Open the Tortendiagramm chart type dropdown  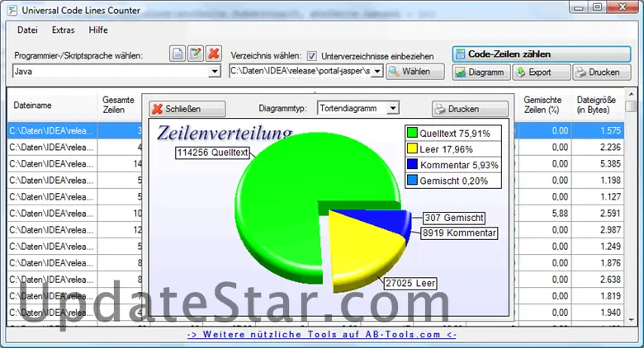point(393,108)
